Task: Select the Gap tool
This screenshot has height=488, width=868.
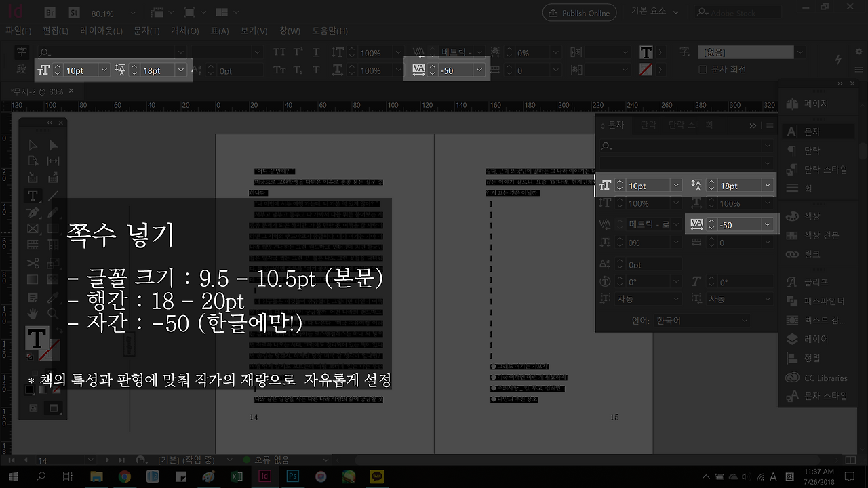Action: [x=53, y=161]
